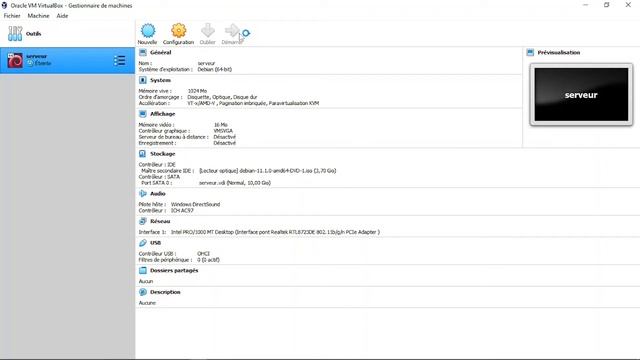Click the device filters value 0 (0 actif)

tap(208, 260)
